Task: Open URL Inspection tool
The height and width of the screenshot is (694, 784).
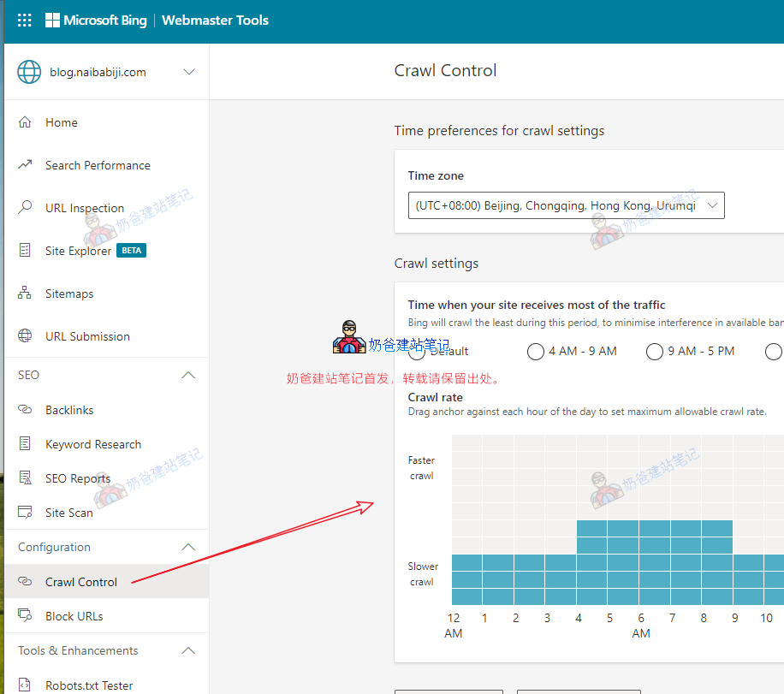Action: 84,208
